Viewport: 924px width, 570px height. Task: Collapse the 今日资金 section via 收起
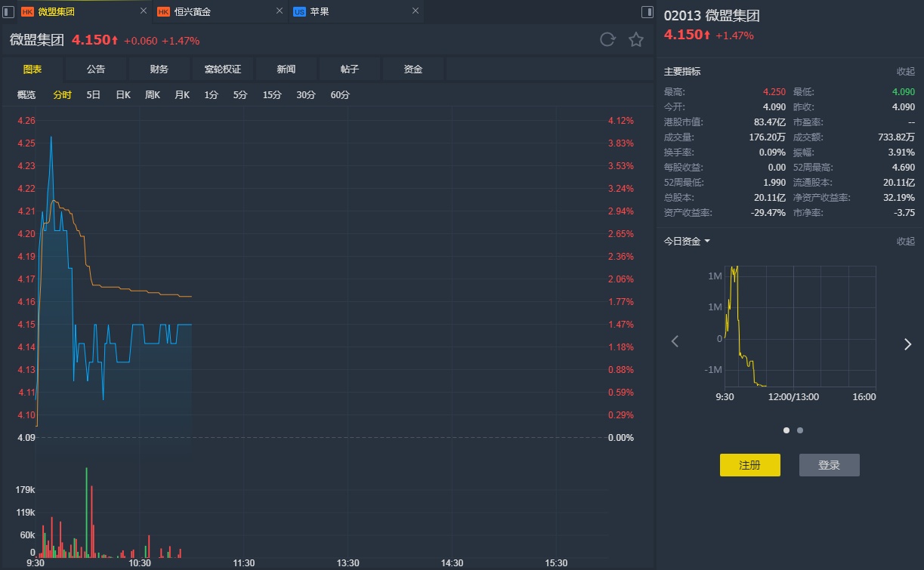tap(906, 242)
